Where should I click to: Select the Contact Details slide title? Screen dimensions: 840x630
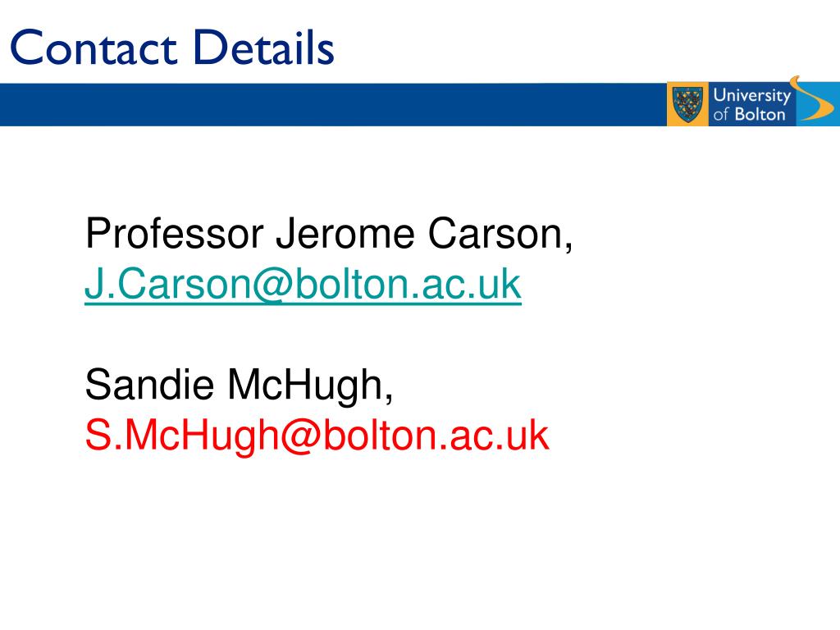(x=172, y=48)
